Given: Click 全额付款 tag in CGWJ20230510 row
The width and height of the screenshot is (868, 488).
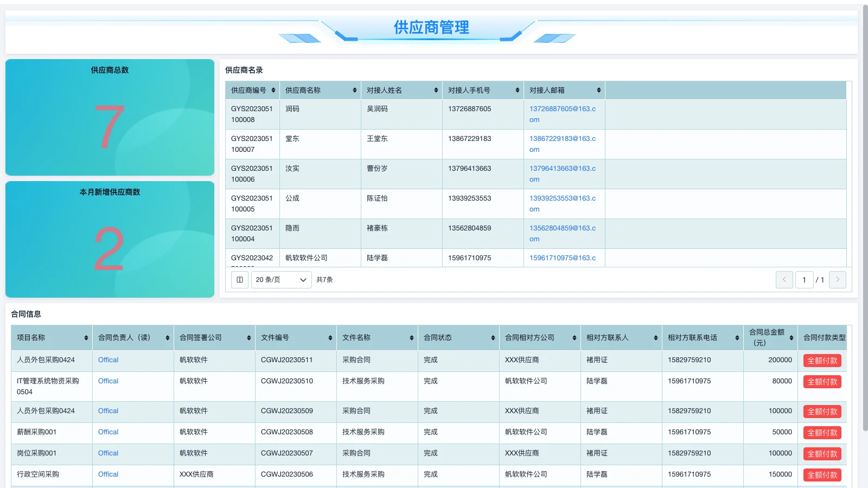Looking at the screenshot, I should [x=822, y=382].
